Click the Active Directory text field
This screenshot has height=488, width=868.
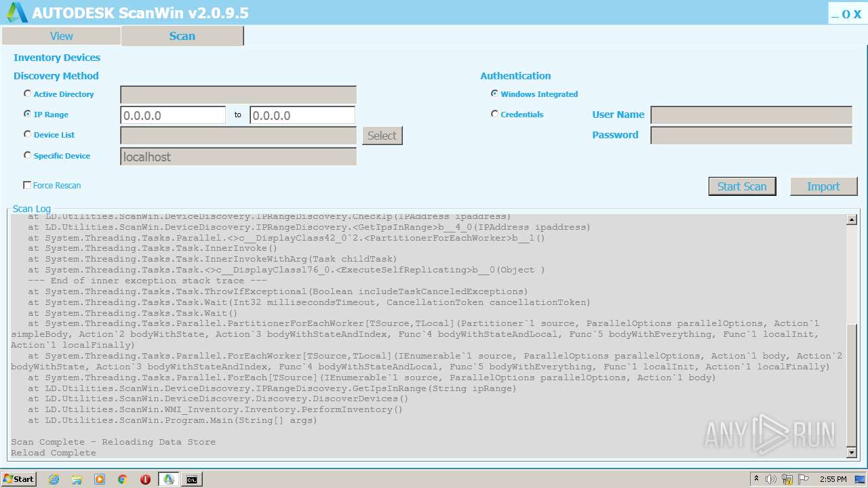(238, 95)
